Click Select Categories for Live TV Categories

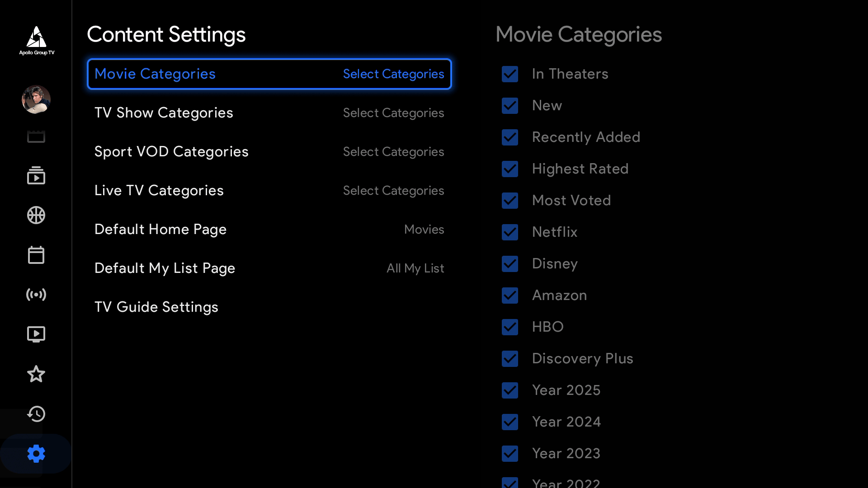pyautogui.click(x=393, y=191)
